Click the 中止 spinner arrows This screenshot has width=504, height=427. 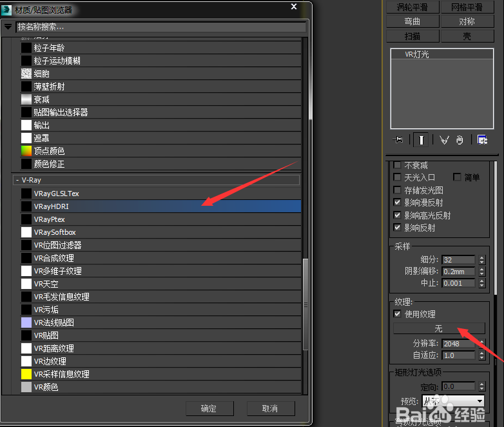click(481, 283)
